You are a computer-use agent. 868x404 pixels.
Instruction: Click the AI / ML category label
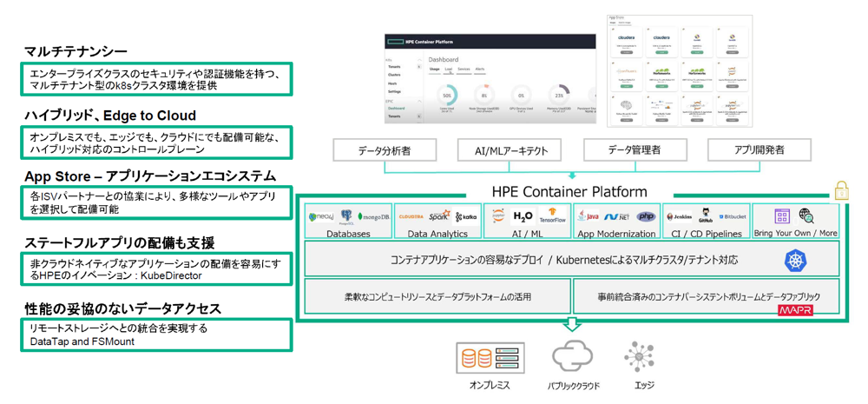coord(527,234)
